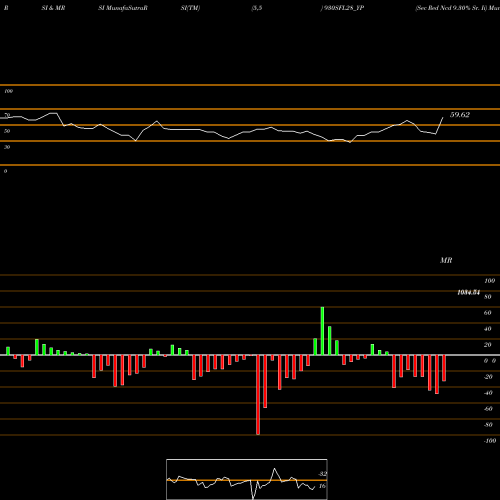Click the 32 label in mini chart
This screenshot has height=500, width=500.
322,474
